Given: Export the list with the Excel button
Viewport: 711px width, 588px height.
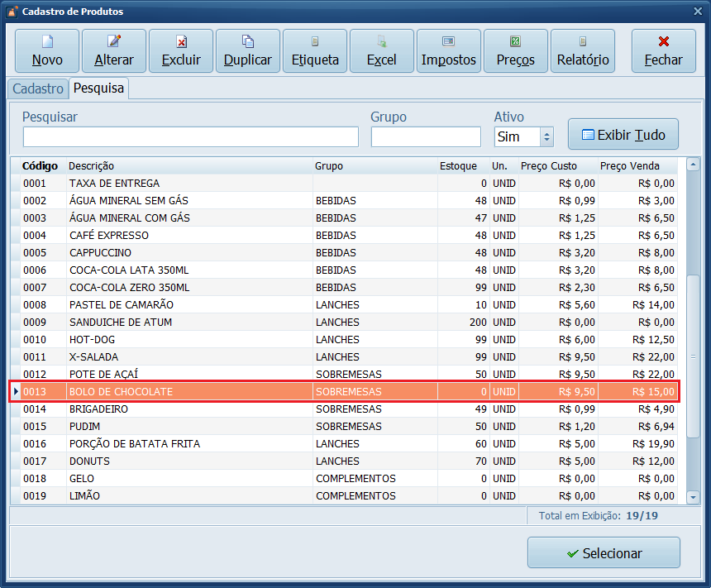Looking at the screenshot, I should [382, 50].
